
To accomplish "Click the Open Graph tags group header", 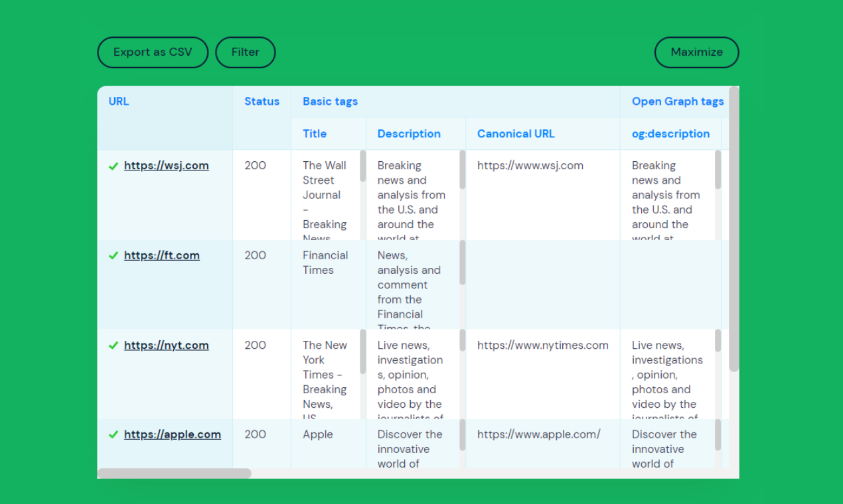I will pos(678,101).
